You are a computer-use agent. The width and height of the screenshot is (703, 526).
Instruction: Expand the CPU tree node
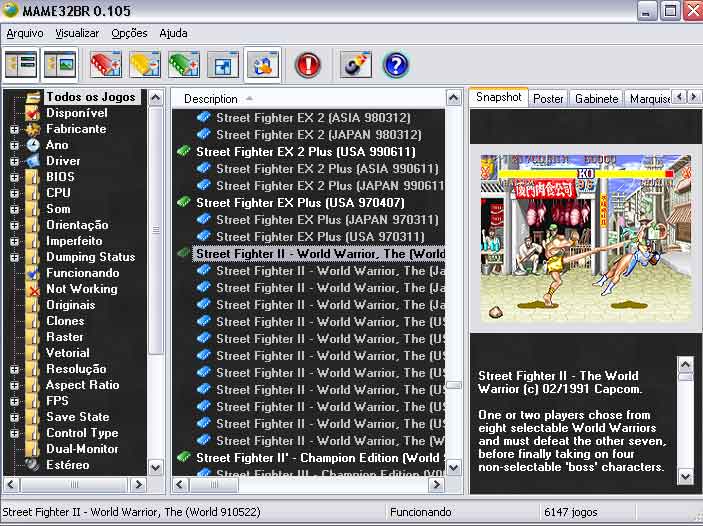(x=14, y=193)
